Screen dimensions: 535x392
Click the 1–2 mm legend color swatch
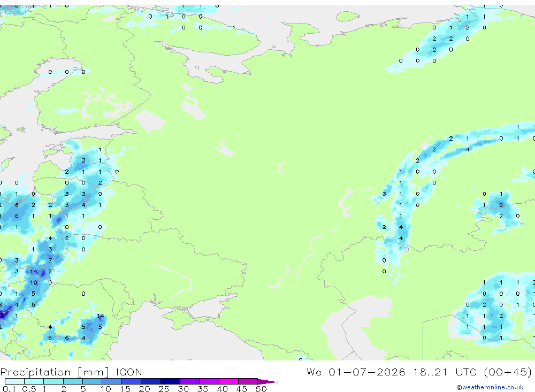(x=53, y=381)
